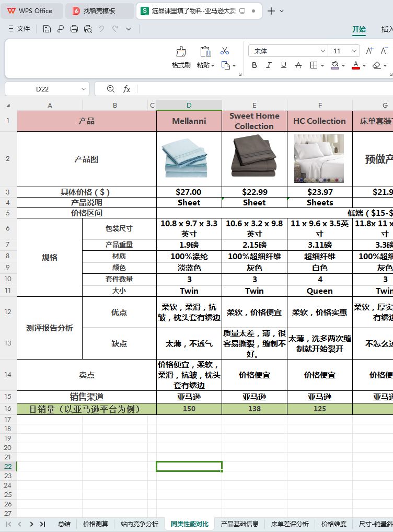
Task: Click the Save icon in quick access toolbar
Action: point(47,29)
